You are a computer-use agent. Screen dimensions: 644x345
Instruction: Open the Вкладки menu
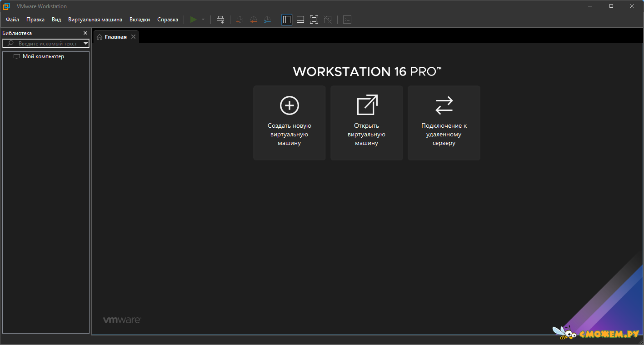(140, 20)
